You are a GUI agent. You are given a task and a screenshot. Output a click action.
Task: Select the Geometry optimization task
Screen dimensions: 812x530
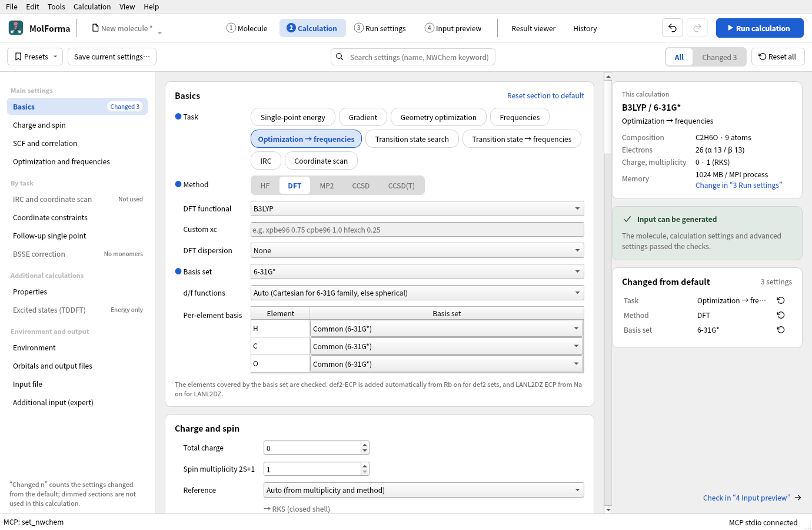click(x=438, y=117)
